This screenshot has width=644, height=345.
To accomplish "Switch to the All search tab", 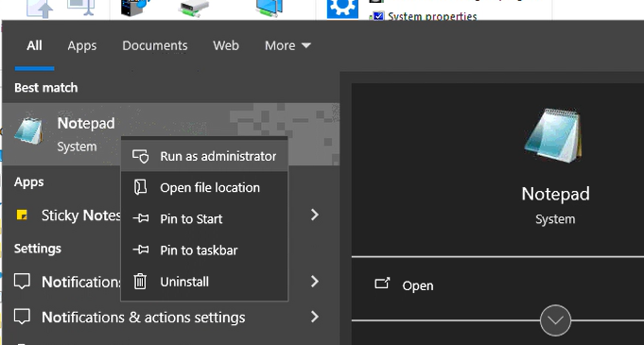I will tap(34, 45).
